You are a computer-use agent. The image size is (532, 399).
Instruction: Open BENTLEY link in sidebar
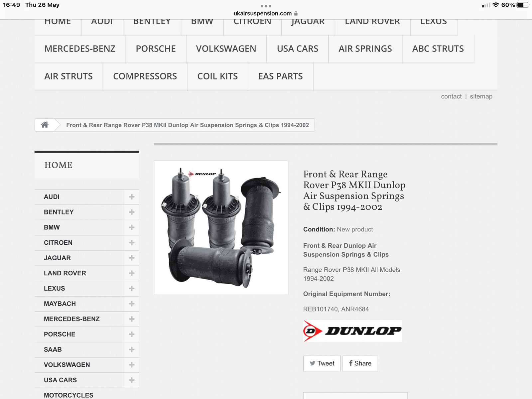tap(59, 212)
